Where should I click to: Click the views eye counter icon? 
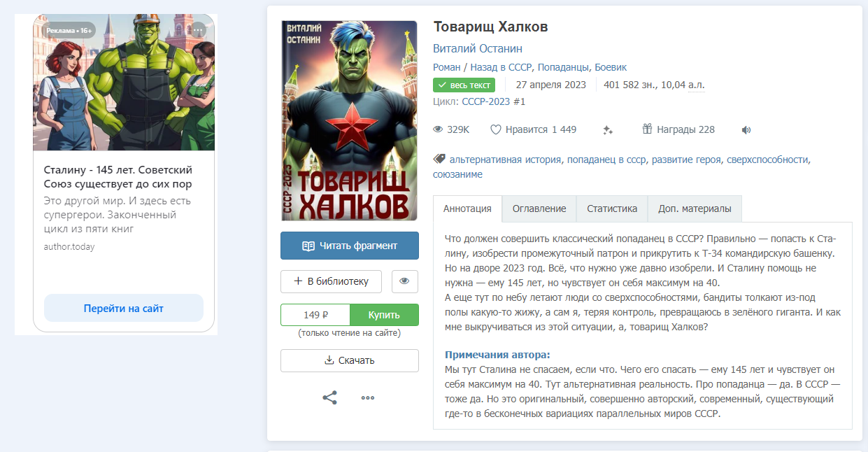[x=439, y=129]
